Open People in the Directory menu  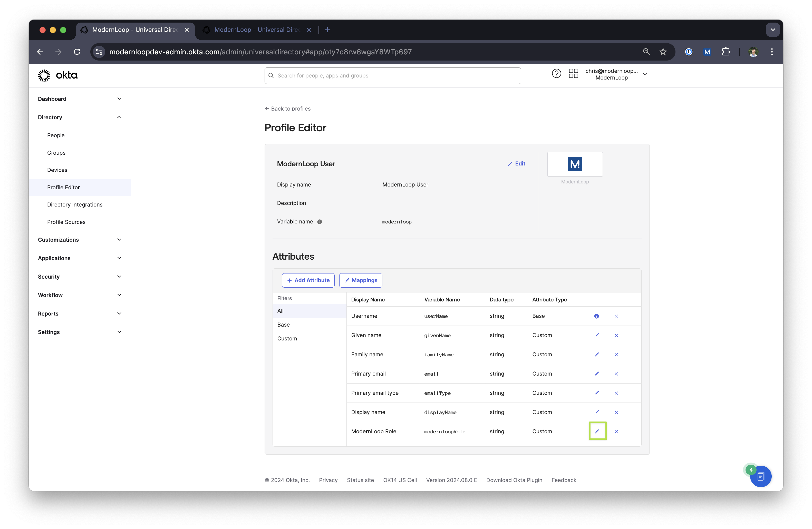click(x=56, y=135)
